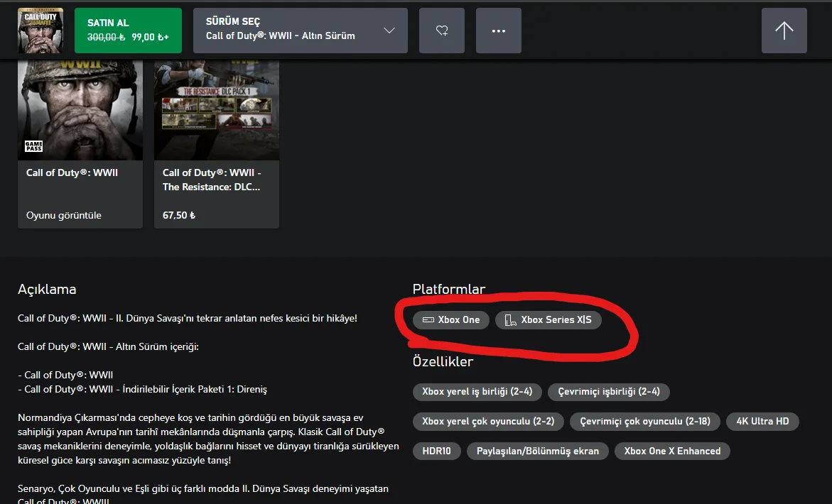This screenshot has height=504, width=832.
Task: Click Çevrimiçi işbirliği (2-4) tag
Action: 609,392
